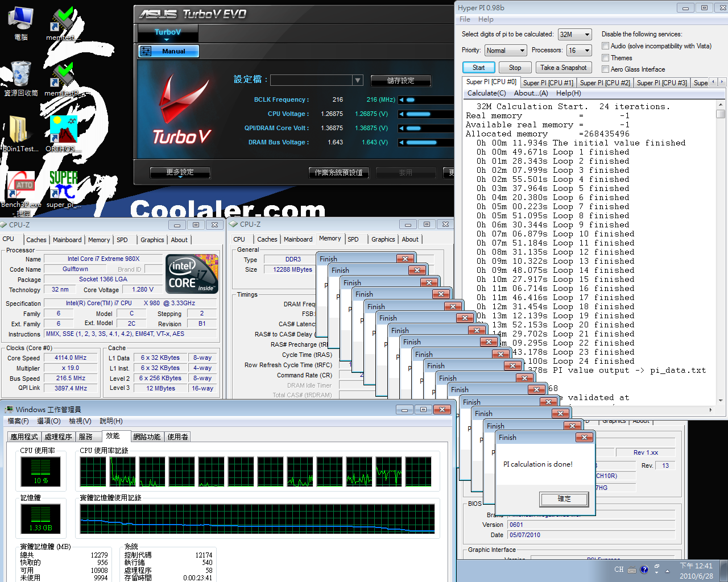
Task: Click OS default settings (作業系統預設值) button
Action: point(339,172)
